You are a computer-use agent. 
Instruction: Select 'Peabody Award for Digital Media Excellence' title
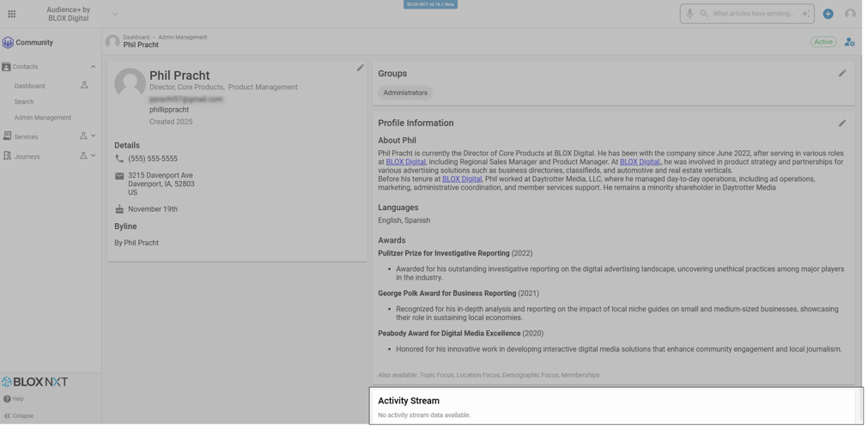(449, 333)
